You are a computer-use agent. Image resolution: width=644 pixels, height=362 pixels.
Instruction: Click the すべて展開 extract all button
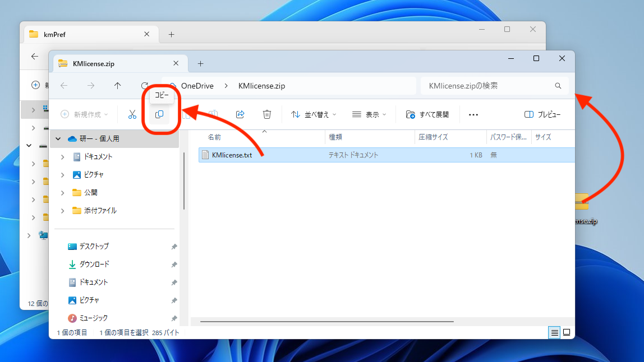[x=427, y=114]
